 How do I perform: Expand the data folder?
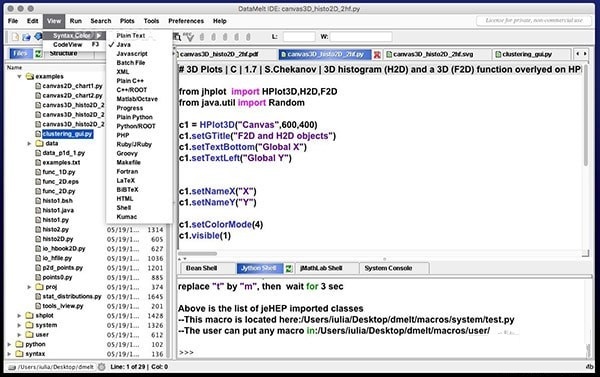tap(29, 144)
